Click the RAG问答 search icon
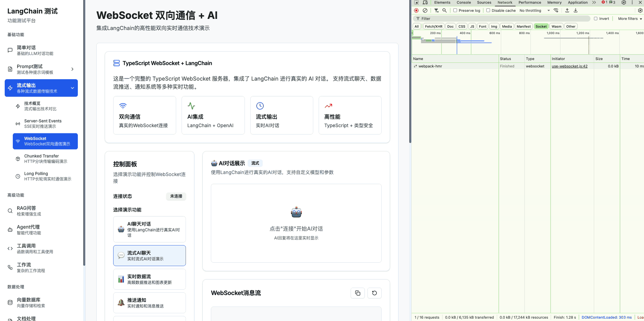Viewport: 644px width, 321px height. (10, 211)
